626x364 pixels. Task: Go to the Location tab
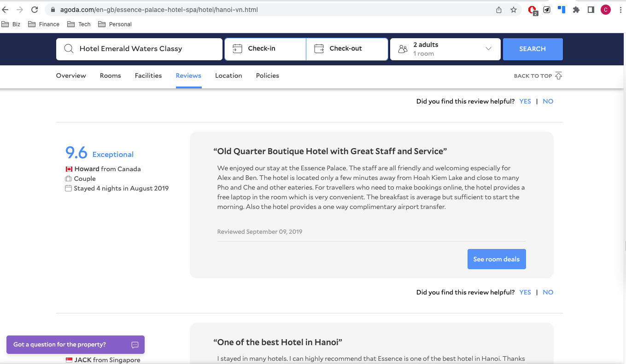coord(228,76)
